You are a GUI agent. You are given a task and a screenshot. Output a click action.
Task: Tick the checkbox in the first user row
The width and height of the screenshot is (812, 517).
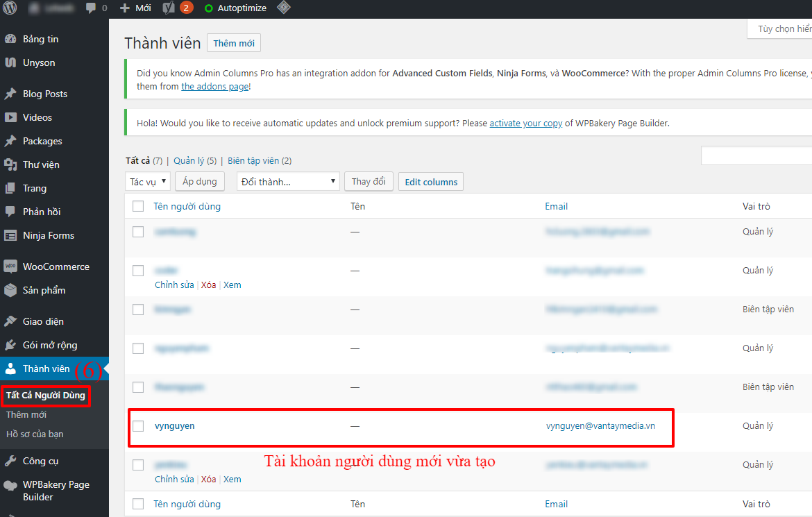138,232
